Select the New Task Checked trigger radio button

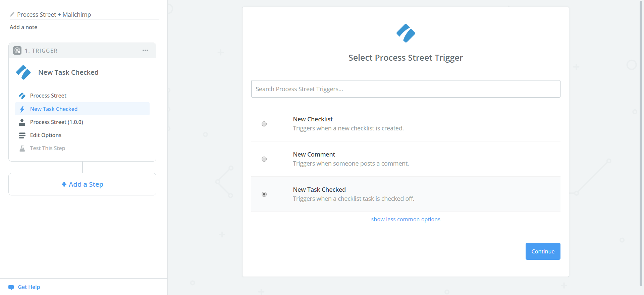coord(264,194)
